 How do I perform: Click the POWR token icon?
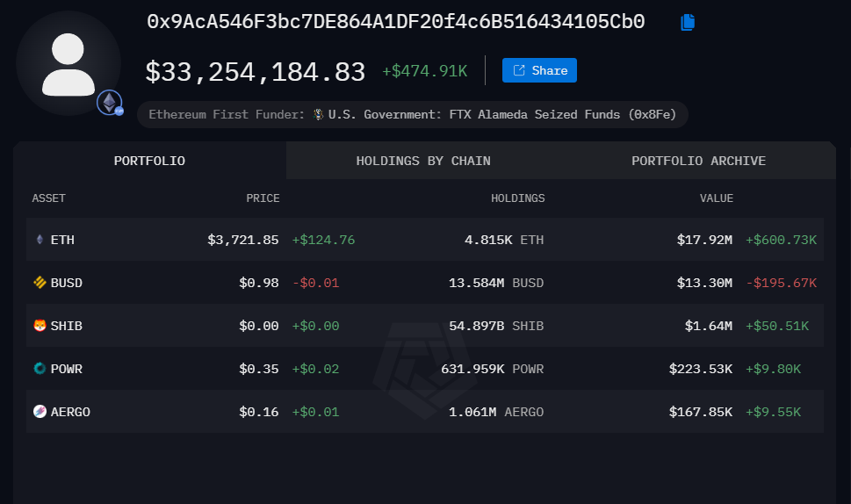click(40, 369)
